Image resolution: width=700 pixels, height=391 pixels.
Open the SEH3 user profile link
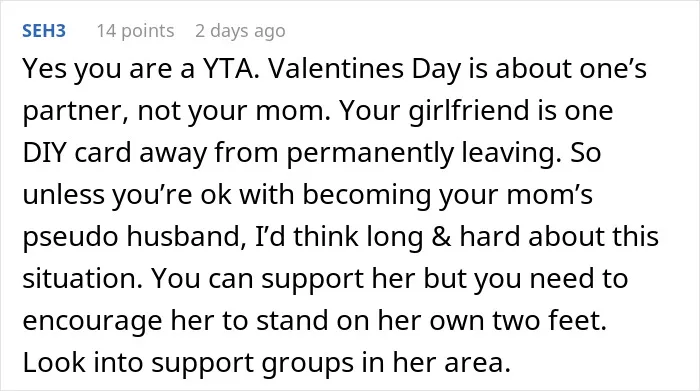44,31
